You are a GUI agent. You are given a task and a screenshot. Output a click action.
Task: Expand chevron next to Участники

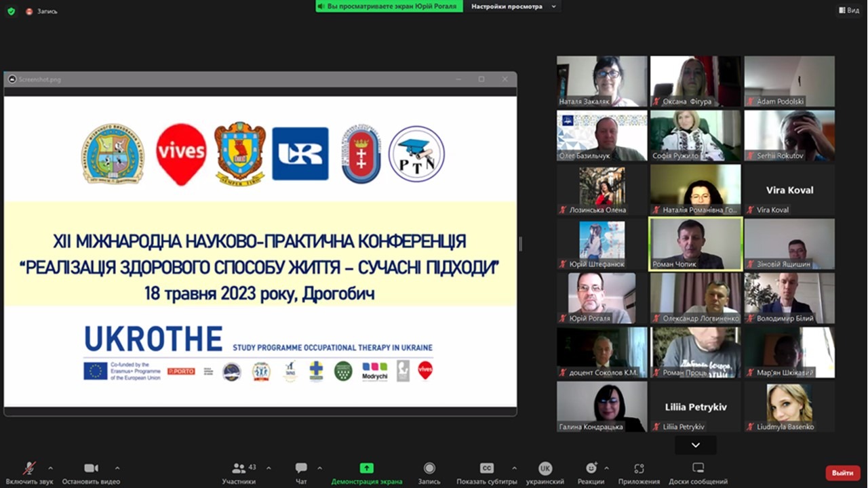point(269,468)
